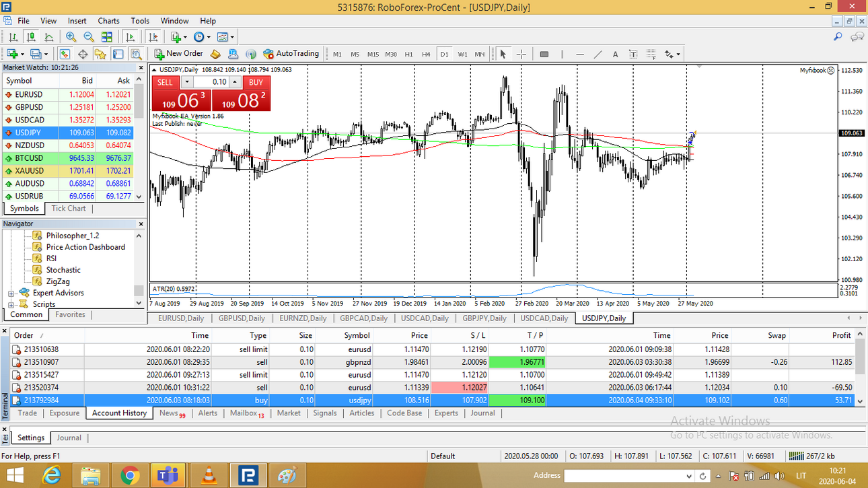
Task: Open the Trade tab in Terminal
Action: (x=28, y=413)
